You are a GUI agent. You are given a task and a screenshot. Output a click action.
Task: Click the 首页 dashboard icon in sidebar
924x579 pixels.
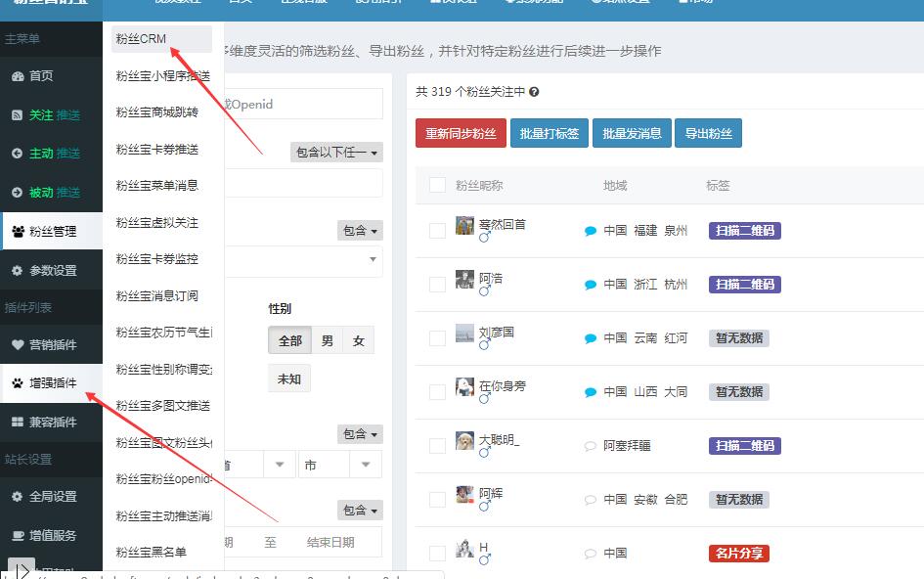[x=17, y=76]
